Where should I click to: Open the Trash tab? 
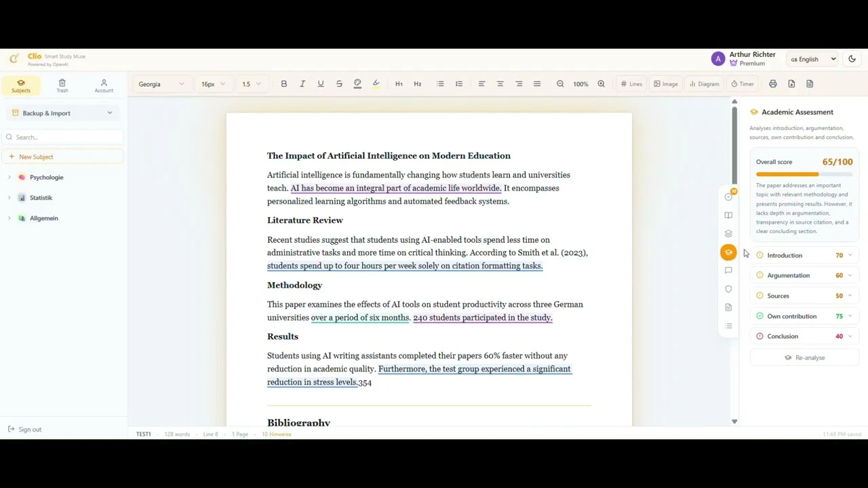[x=62, y=86]
